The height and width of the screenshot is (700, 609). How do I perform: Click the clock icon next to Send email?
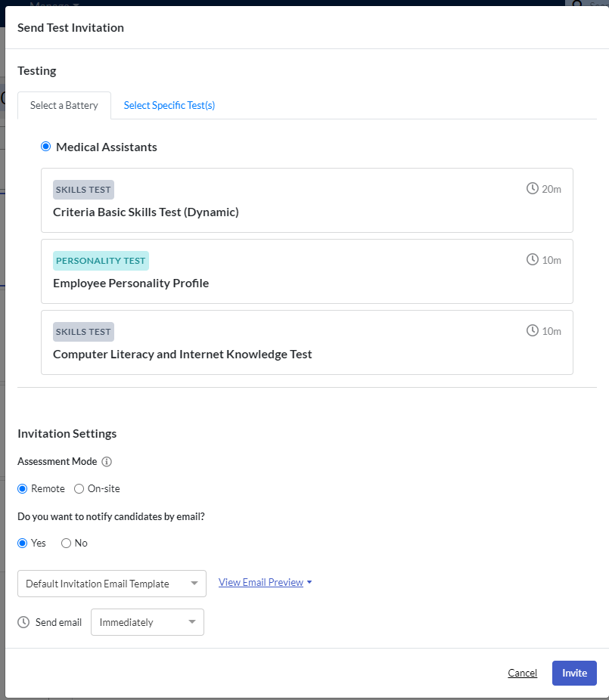[23, 622]
